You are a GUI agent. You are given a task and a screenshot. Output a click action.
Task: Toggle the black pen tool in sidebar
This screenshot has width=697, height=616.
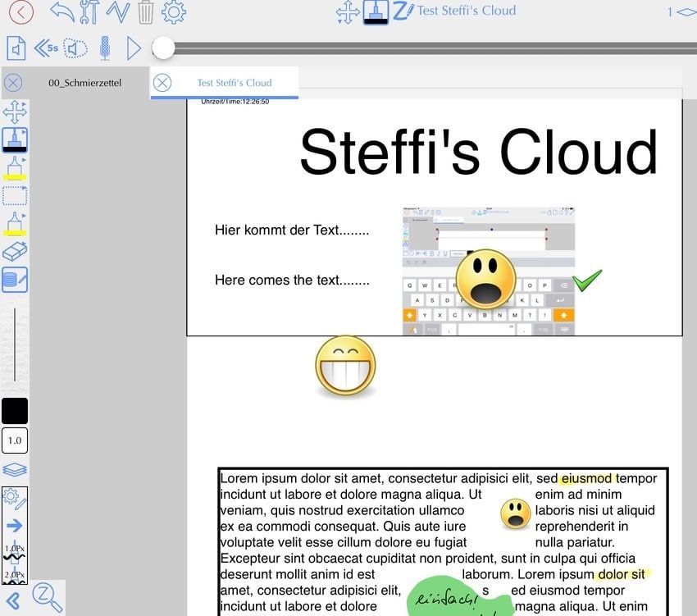click(15, 139)
